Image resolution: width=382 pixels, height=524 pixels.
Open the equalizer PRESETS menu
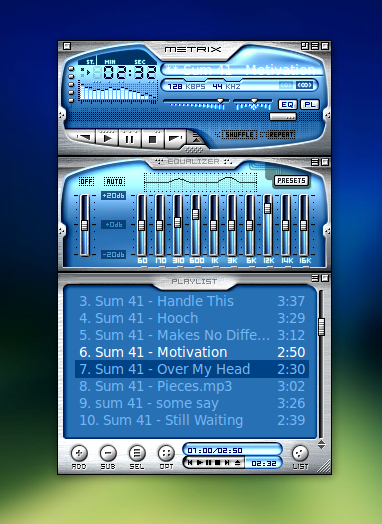(291, 180)
